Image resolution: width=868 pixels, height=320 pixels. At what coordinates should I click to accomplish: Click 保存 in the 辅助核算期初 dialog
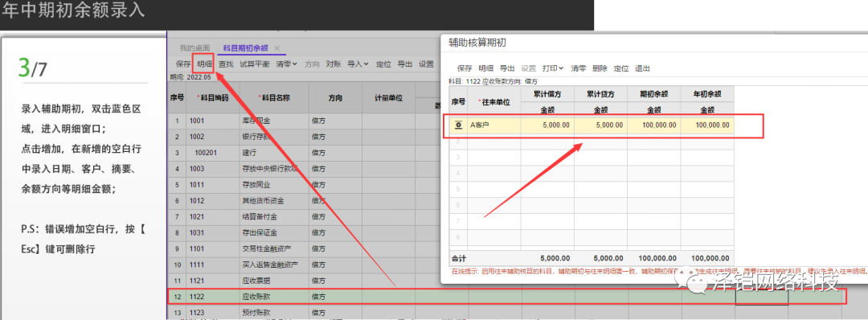[465, 68]
